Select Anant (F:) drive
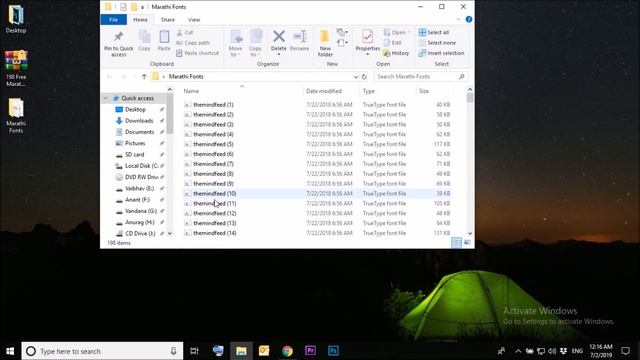The image size is (640, 360). point(137,200)
